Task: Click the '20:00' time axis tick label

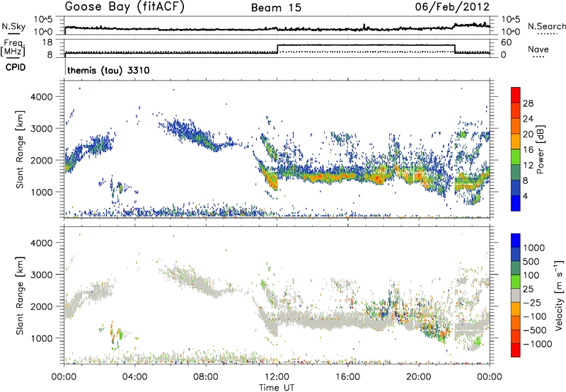Action: tap(418, 377)
